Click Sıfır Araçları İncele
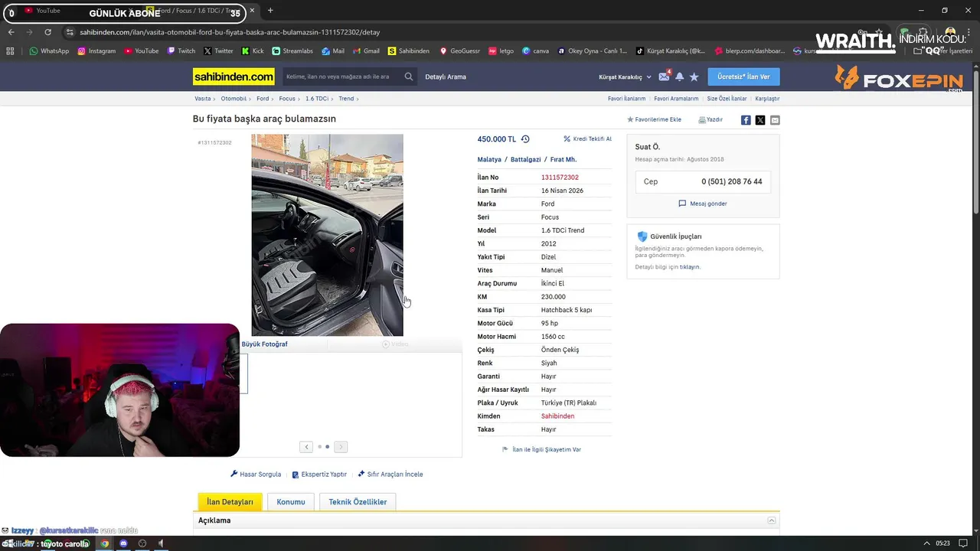980x551 pixels. tap(390, 474)
